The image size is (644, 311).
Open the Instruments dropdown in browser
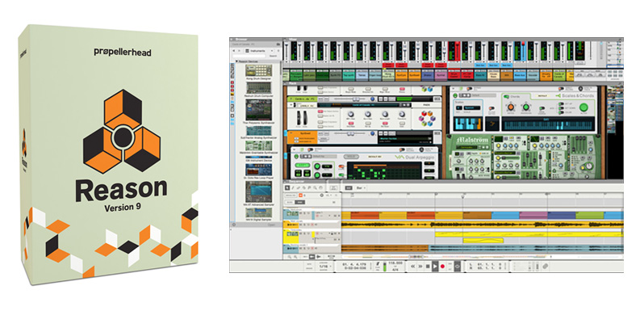point(259,51)
